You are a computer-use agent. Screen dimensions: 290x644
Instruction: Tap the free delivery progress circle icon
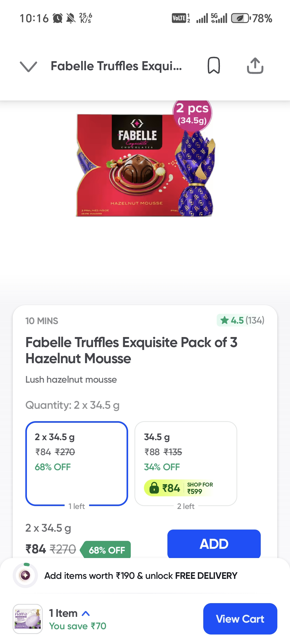(25, 575)
